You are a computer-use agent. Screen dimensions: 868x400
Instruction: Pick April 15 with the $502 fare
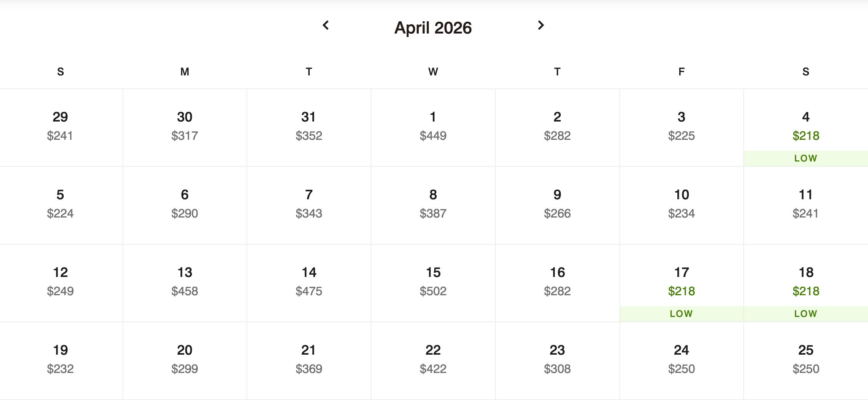[x=433, y=282]
